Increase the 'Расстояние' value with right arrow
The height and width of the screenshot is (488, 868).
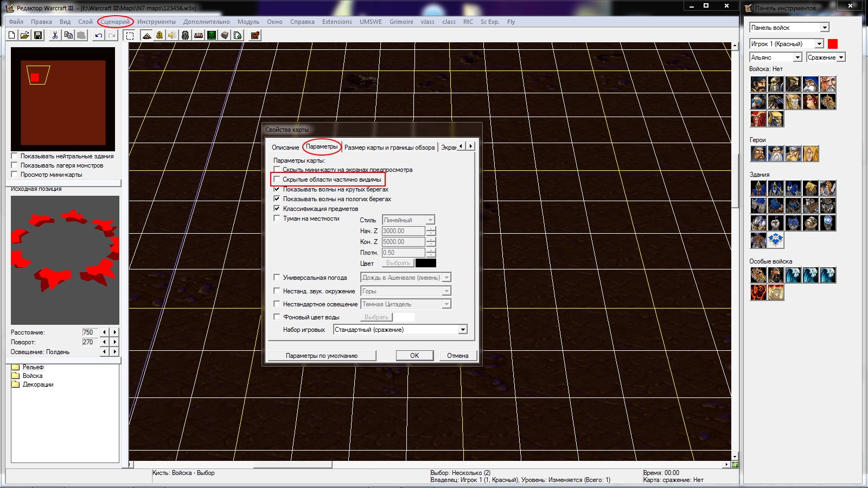(114, 332)
